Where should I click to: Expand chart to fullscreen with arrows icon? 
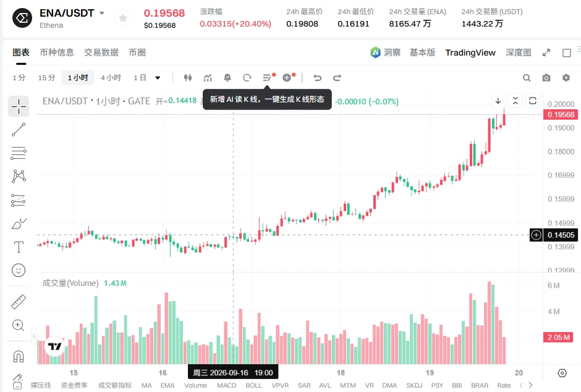click(546, 53)
